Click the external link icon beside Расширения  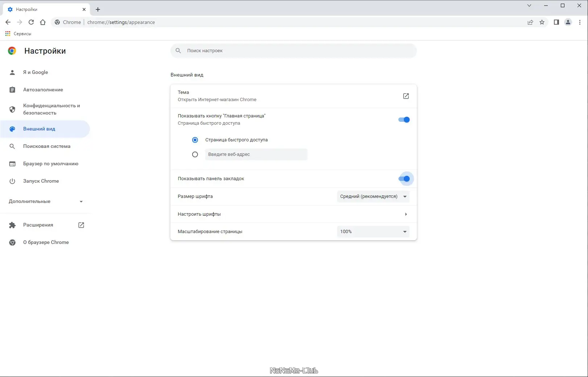(x=81, y=225)
